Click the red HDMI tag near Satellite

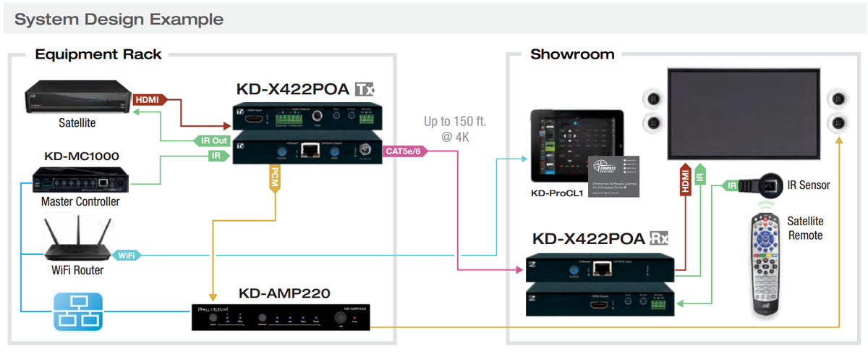(150, 99)
